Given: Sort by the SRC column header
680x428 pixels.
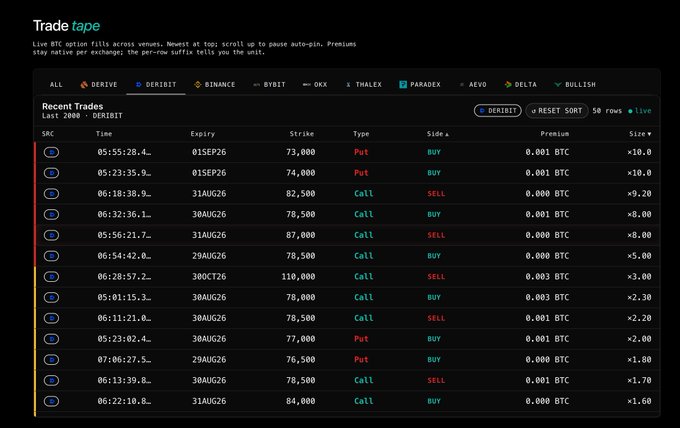Looking at the screenshot, I should (48, 134).
